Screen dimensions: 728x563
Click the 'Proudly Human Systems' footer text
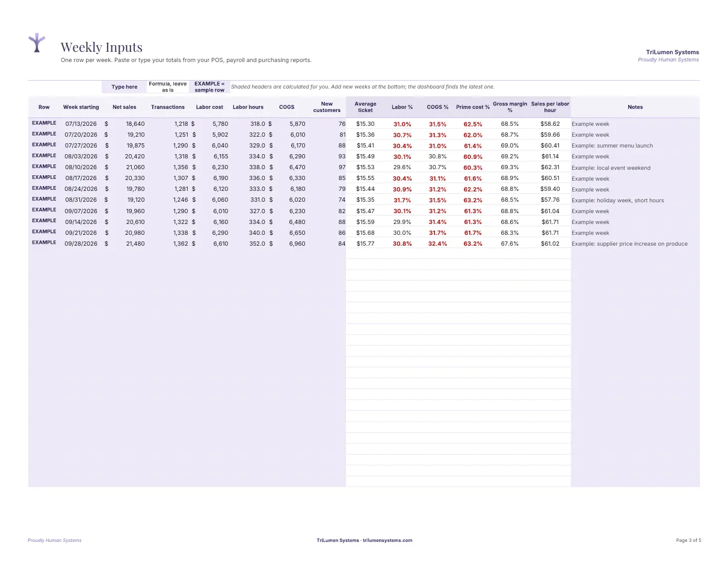[55, 540]
